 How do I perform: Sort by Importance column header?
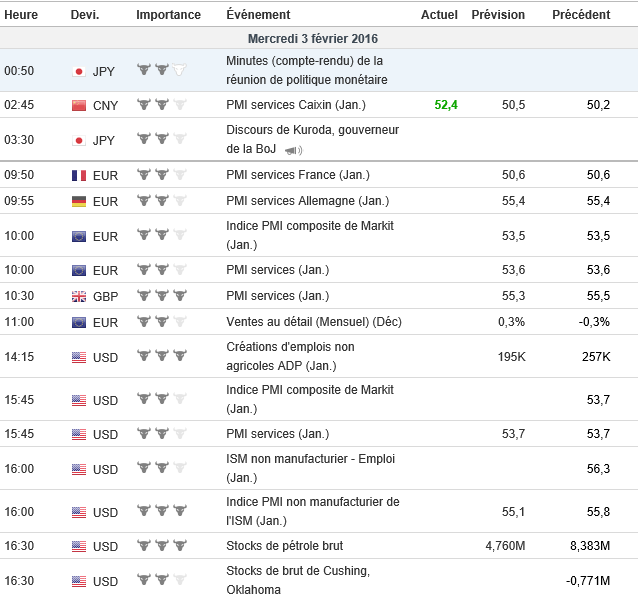pyautogui.click(x=168, y=15)
